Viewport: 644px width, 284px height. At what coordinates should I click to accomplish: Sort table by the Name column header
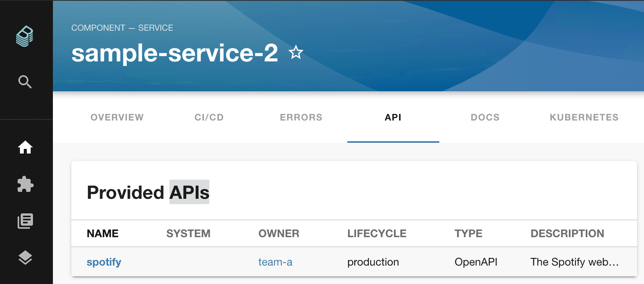(x=103, y=233)
